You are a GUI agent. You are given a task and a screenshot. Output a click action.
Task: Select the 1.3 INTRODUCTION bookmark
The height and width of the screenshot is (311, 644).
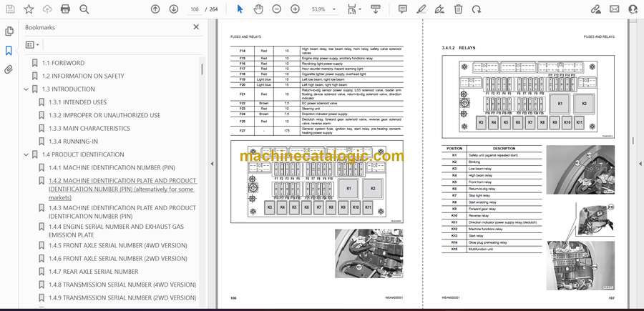click(68, 89)
